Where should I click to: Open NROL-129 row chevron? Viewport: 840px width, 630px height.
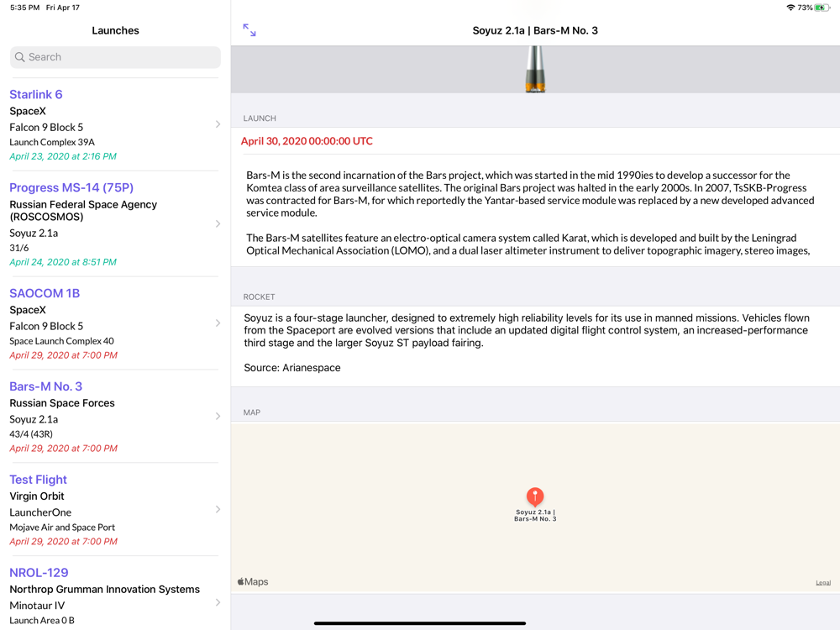tap(218, 602)
